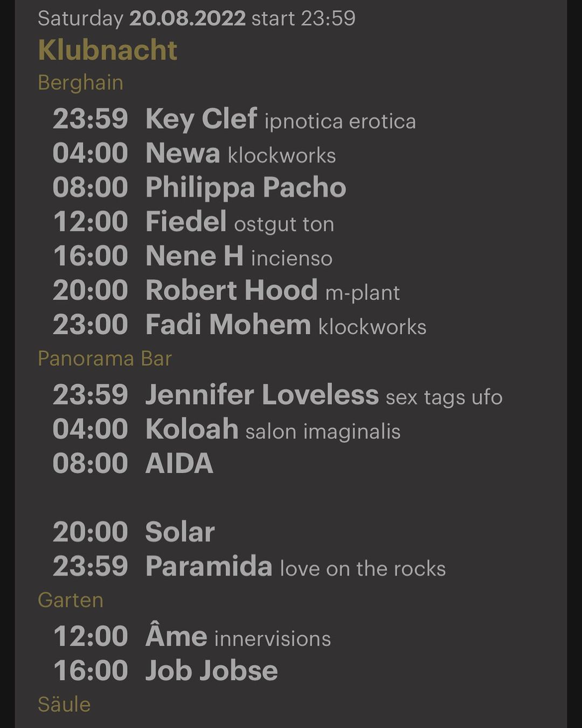Screen dimensions: 582x728
Task: Open the Klubnacht event title
Action: coord(107,51)
